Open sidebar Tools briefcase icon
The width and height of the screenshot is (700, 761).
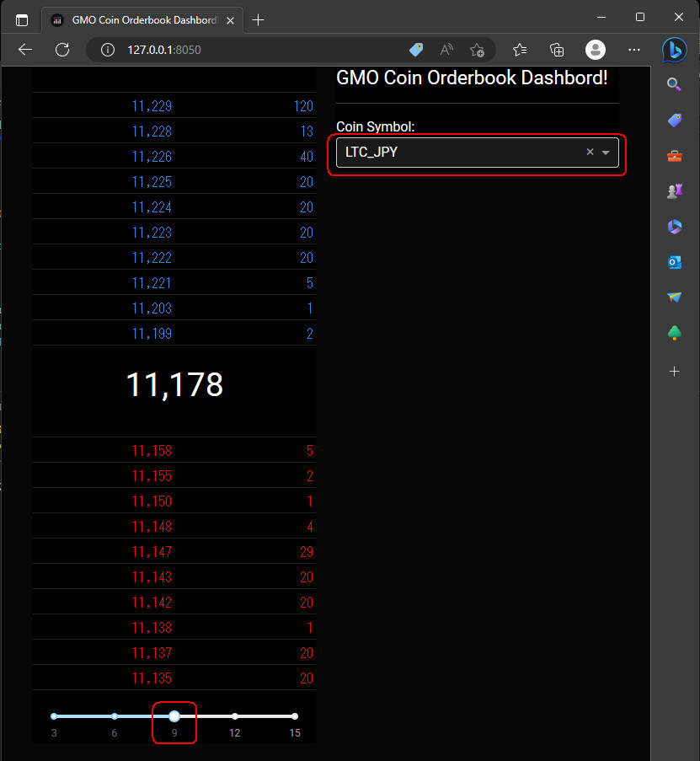coord(674,156)
